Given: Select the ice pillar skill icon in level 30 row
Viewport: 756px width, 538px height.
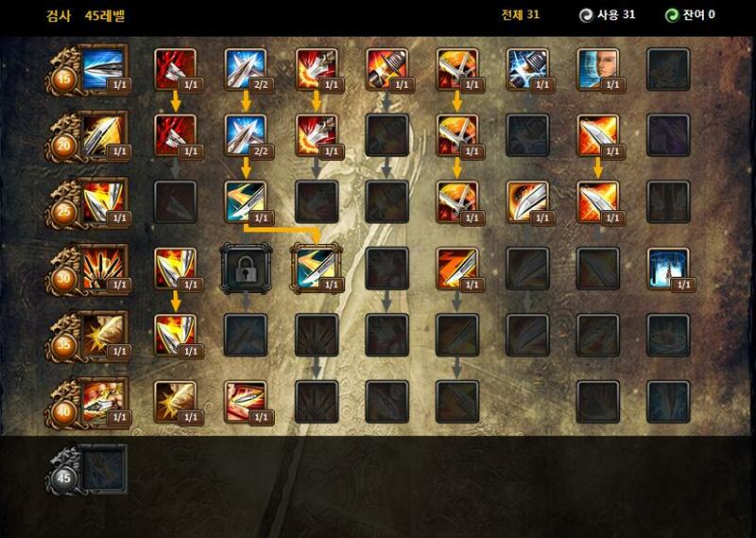Looking at the screenshot, I should coord(668,269).
